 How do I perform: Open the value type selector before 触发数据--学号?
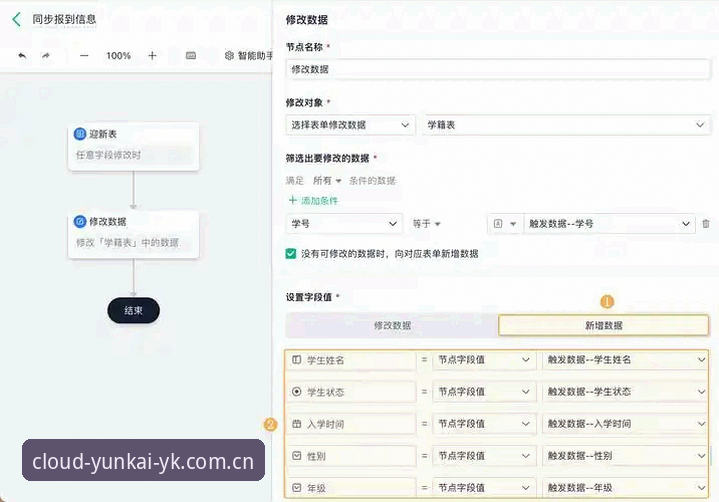point(505,224)
